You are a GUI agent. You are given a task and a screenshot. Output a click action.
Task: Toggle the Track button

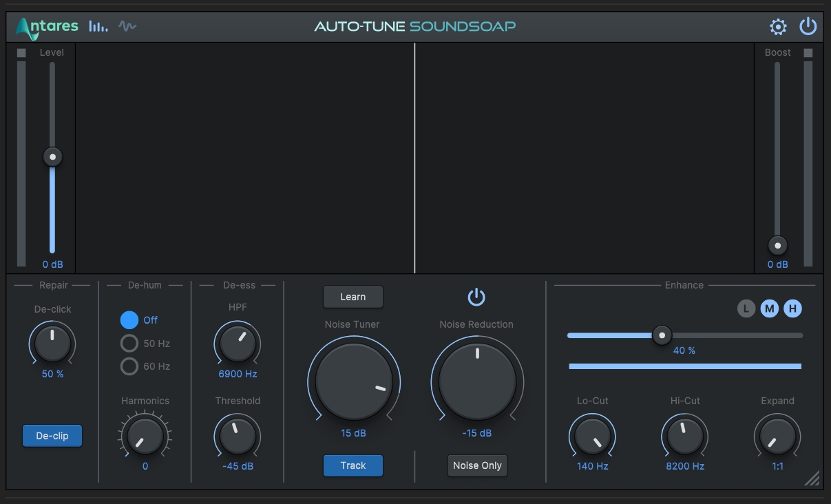353,465
